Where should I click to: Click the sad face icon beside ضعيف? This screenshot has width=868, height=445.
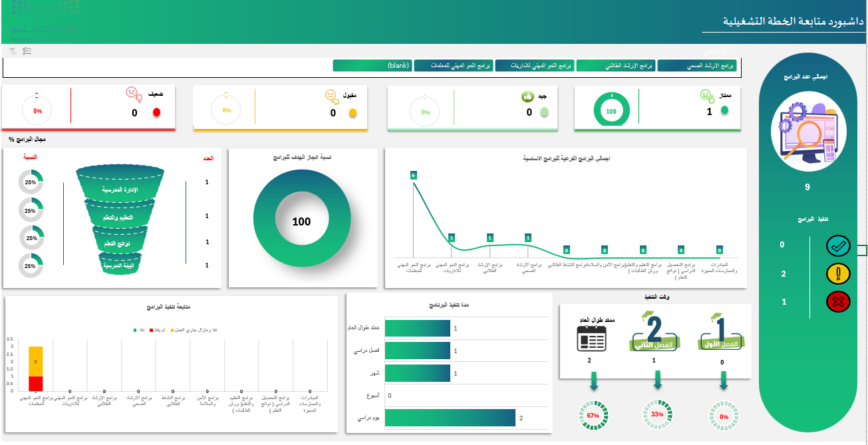pyautogui.click(x=133, y=94)
